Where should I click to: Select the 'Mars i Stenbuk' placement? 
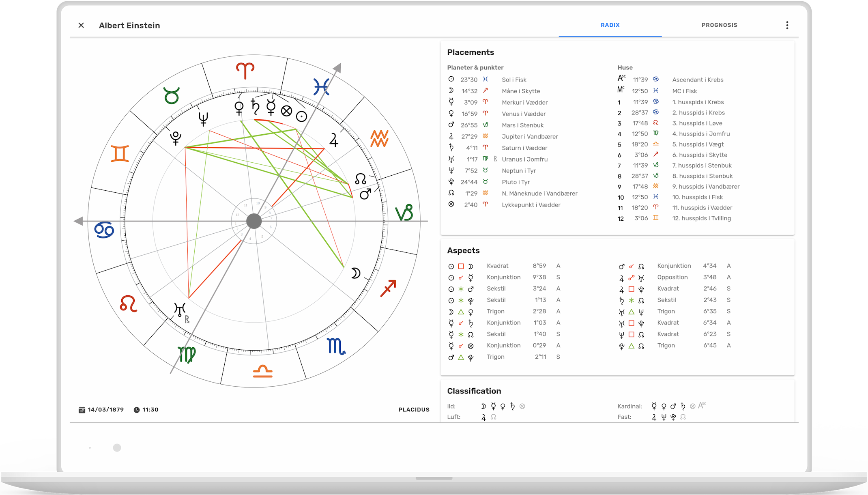point(522,125)
